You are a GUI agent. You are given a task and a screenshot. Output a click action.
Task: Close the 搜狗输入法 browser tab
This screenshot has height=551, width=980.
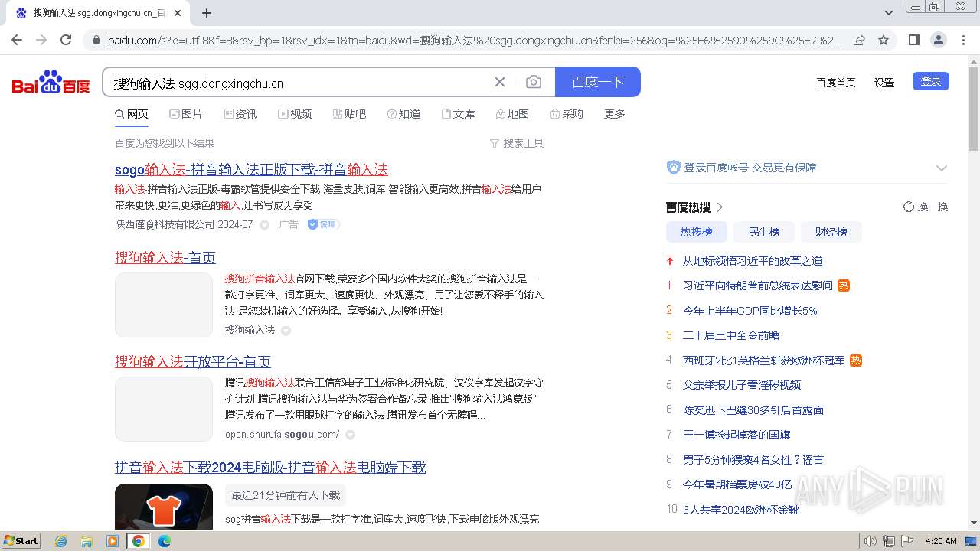pyautogui.click(x=178, y=13)
